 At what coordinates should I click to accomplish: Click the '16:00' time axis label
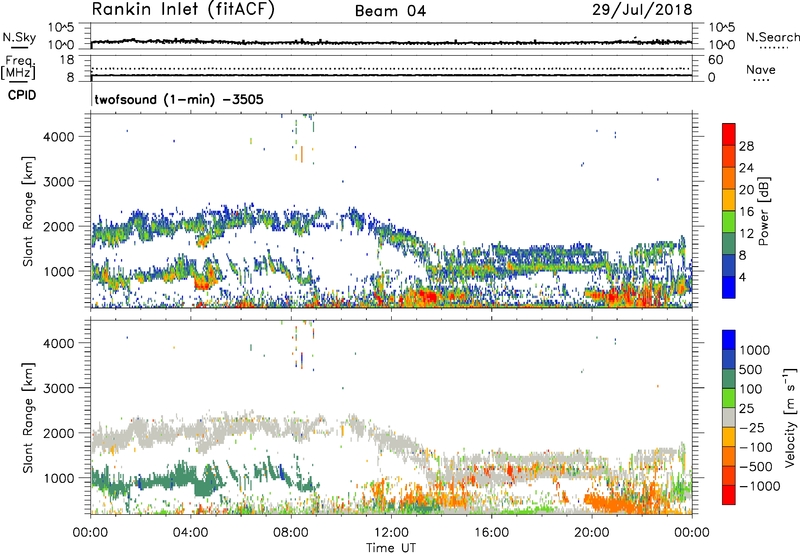[x=491, y=533]
